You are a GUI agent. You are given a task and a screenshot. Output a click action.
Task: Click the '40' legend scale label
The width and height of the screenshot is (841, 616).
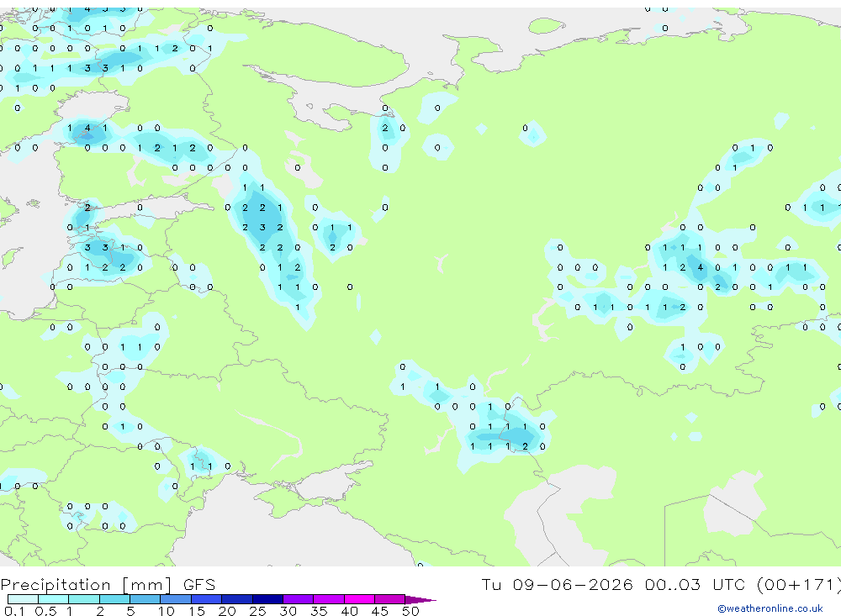[x=349, y=611]
